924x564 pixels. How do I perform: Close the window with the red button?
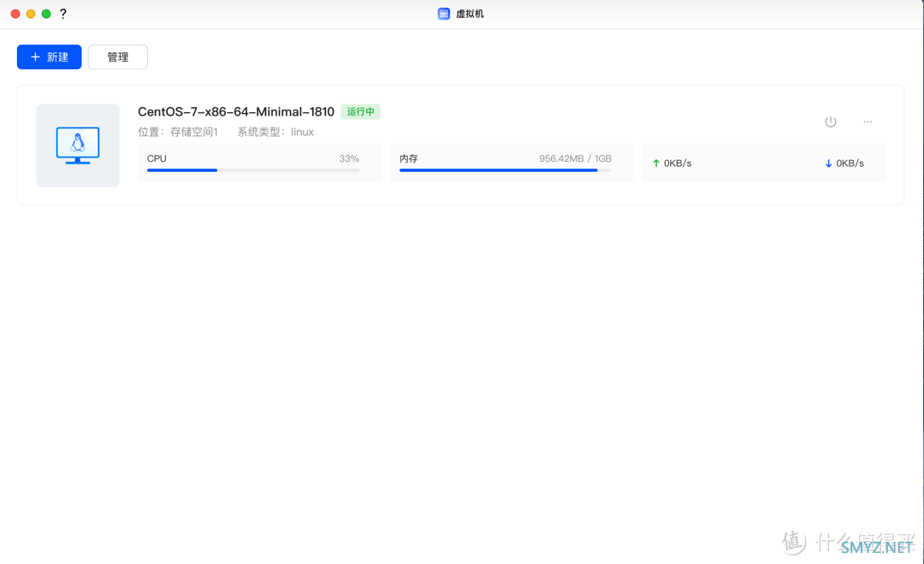click(x=15, y=14)
